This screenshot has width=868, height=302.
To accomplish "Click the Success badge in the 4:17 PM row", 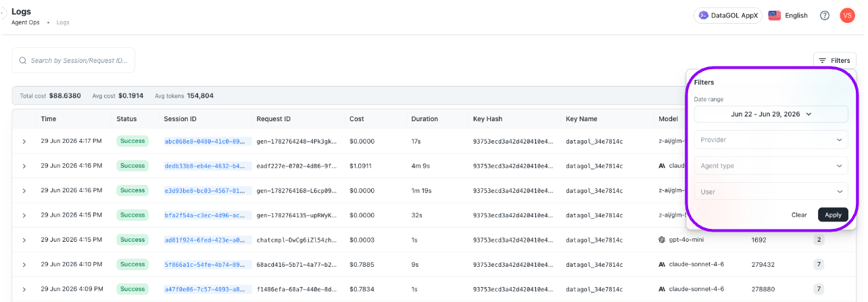I will coord(133,142).
